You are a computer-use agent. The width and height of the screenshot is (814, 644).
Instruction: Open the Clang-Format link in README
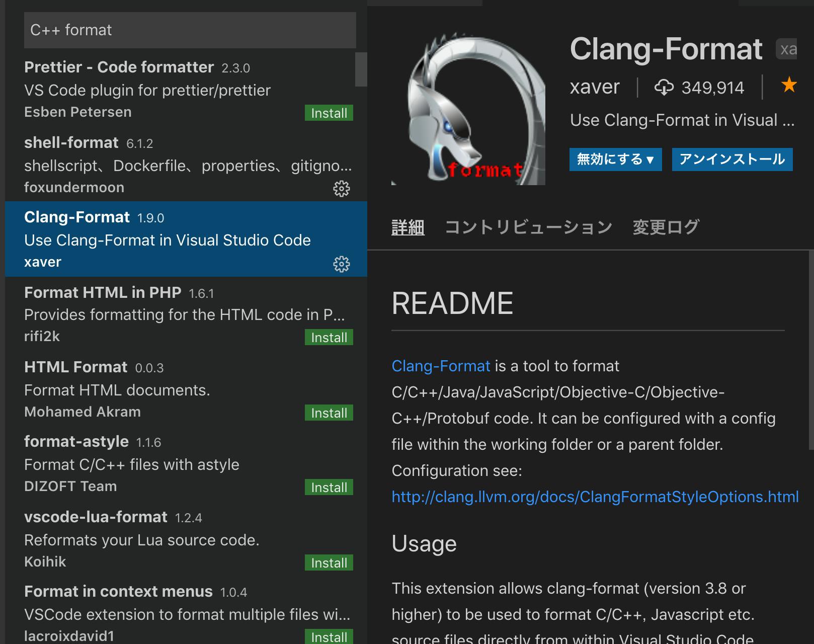tap(440, 366)
